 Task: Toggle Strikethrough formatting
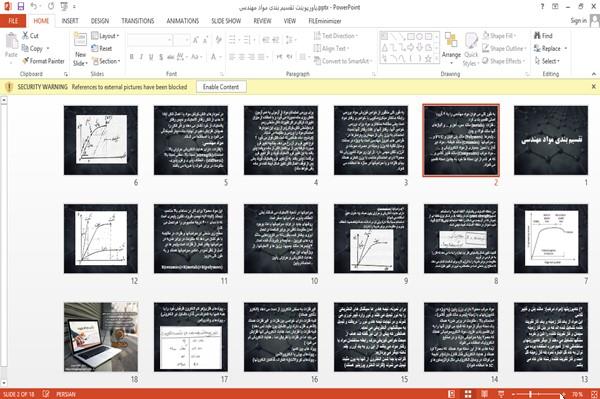tap(171, 57)
